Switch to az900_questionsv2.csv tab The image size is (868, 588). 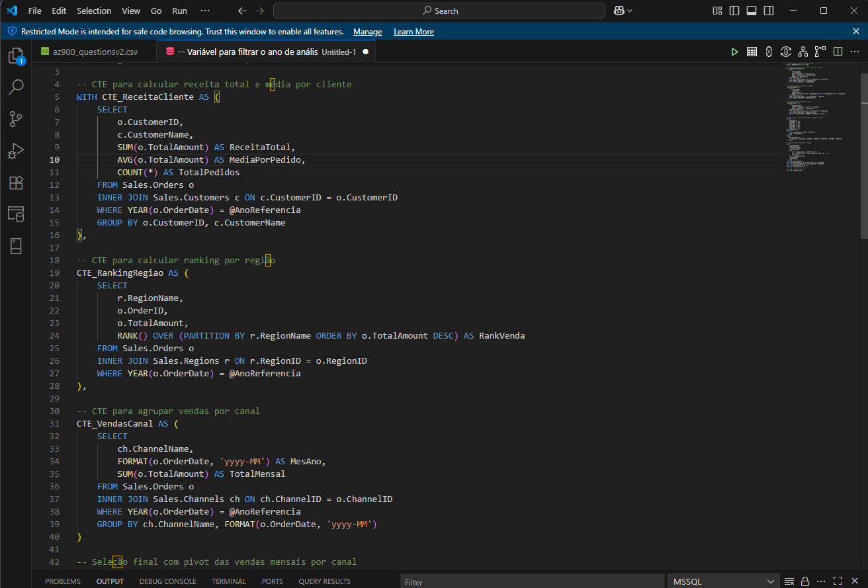pyautogui.click(x=95, y=52)
